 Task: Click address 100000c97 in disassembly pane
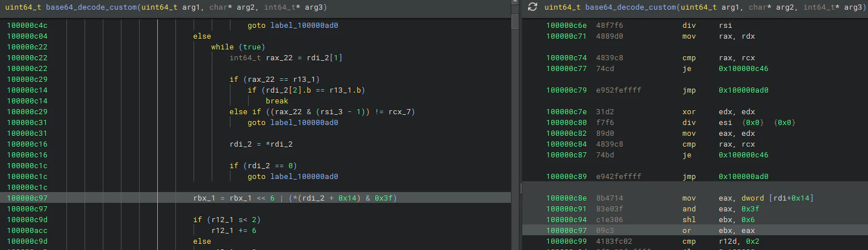tap(566, 231)
